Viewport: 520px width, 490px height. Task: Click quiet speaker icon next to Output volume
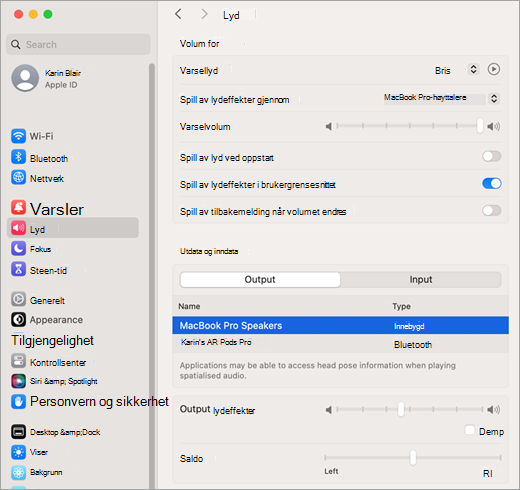[329, 410]
